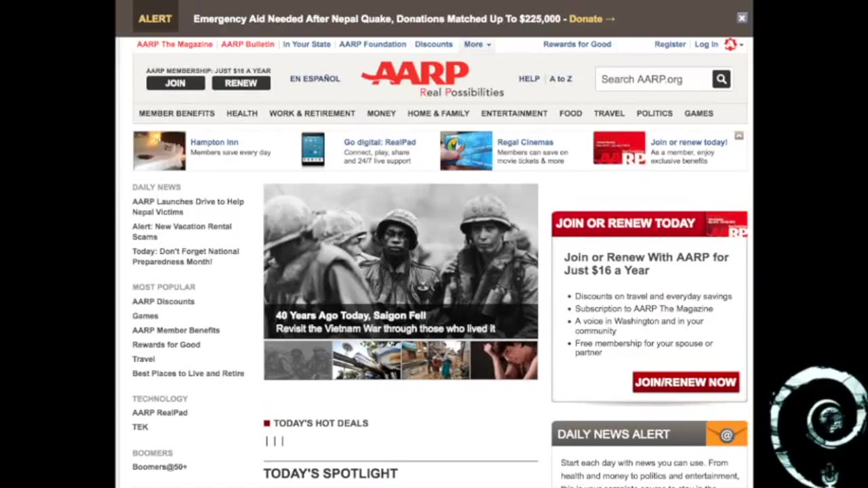Open Best Places to Live and Retire
Image resolution: width=868 pixels, height=488 pixels.
[189, 373]
